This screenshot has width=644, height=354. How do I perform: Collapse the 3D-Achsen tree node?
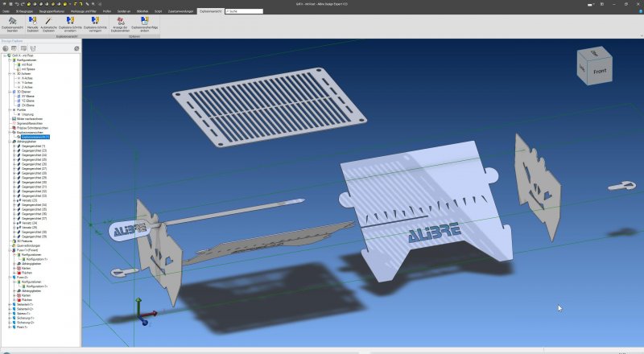[x=10, y=73]
